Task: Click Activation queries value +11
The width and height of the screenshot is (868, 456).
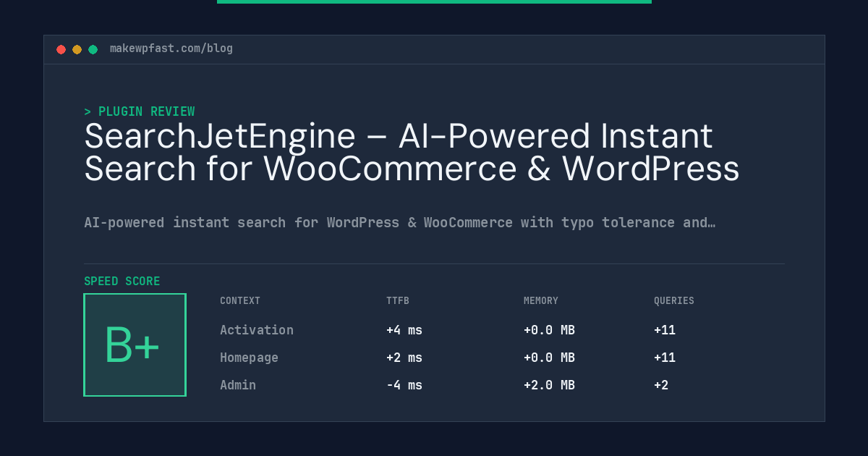Action: [x=665, y=330]
